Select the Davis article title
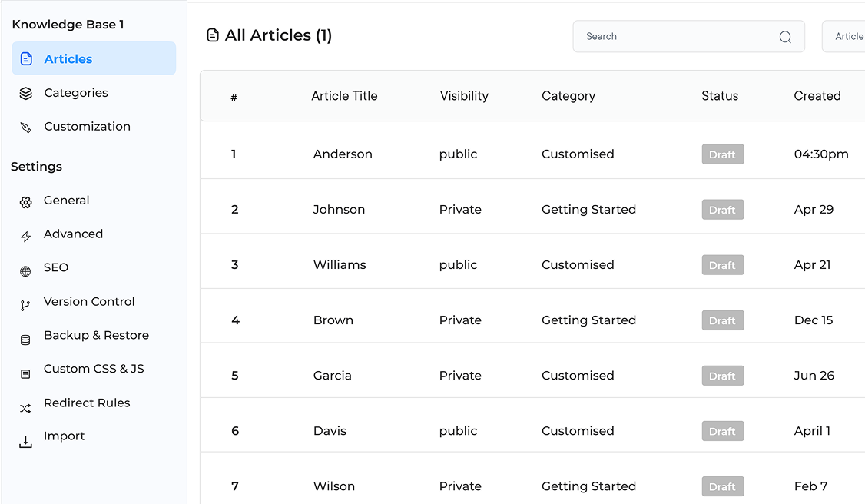The width and height of the screenshot is (865, 504). tap(330, 431)
